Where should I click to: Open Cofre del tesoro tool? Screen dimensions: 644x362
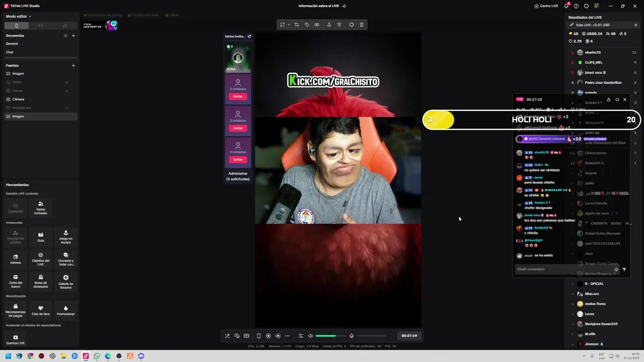pos(16,281)
